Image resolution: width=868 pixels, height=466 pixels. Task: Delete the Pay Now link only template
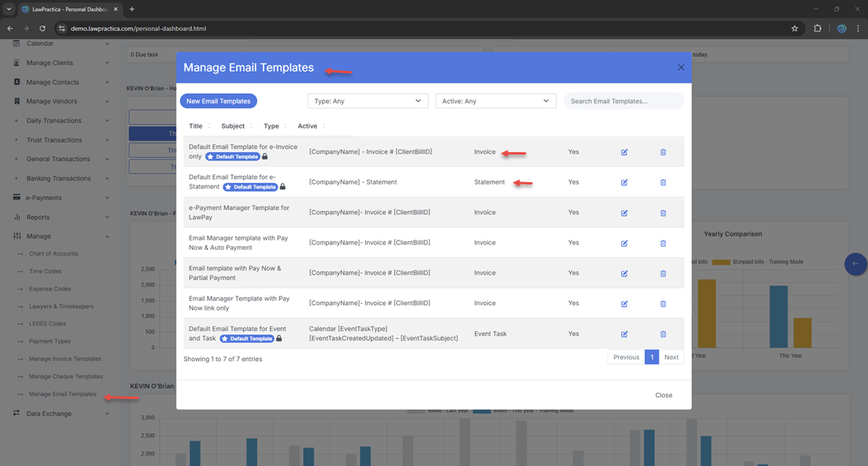[x=663, y=304]
